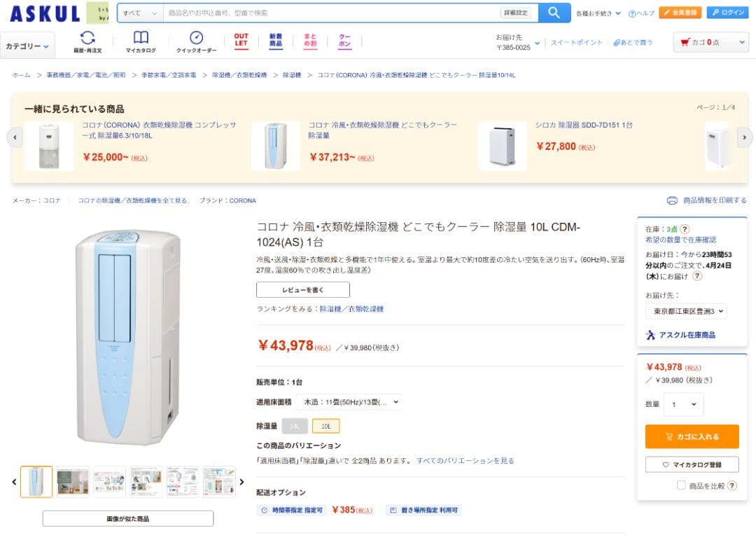Viewport: 756px width, 538px height.
Task: Open the OUTLET section icon
Action: point(240,39)
